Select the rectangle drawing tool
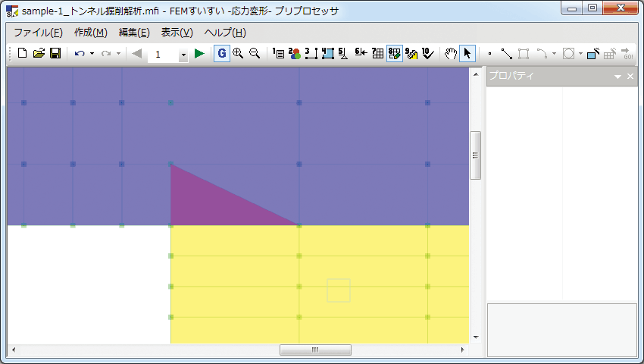644x364 pixels. [x=524, y=54]
